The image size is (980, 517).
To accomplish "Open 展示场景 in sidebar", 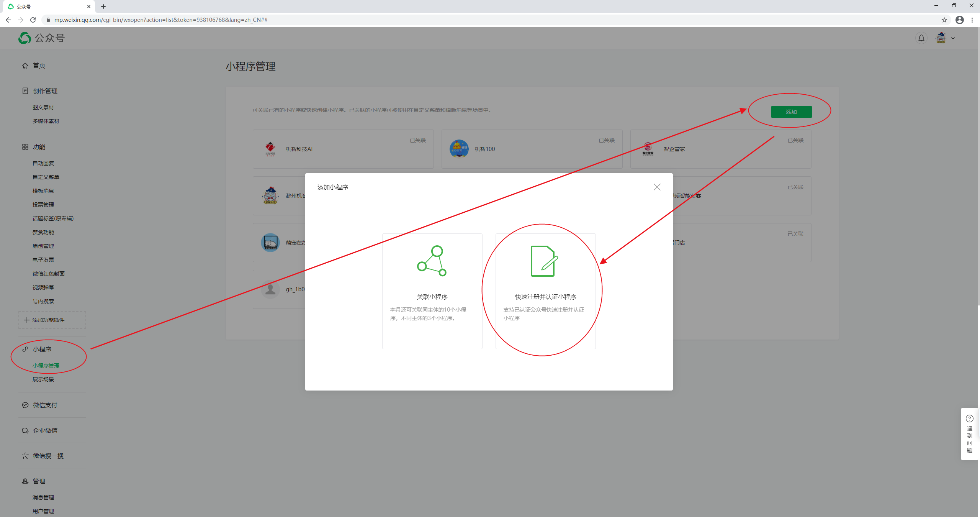I will (43, 379).
